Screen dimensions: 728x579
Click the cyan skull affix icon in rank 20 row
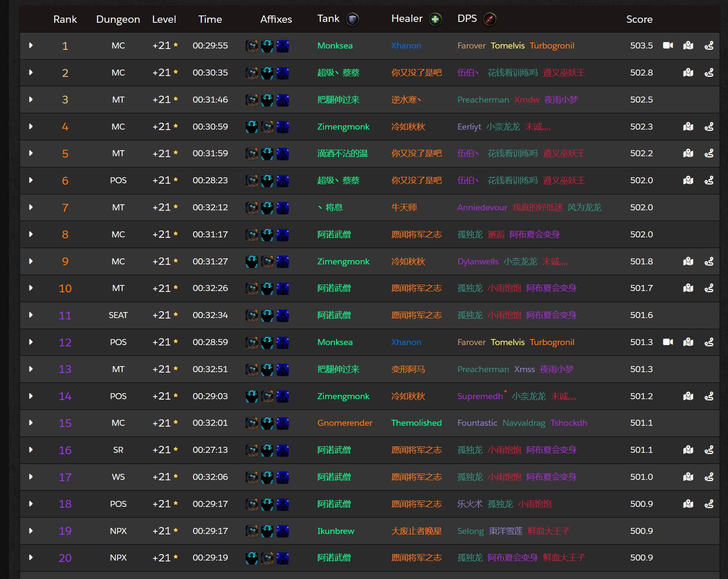tap(252, 558)
